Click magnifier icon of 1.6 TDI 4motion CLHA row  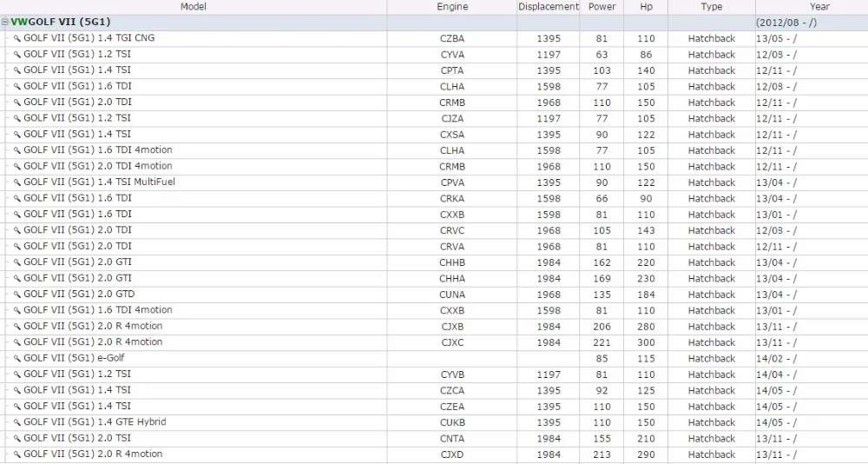point(17,150)
